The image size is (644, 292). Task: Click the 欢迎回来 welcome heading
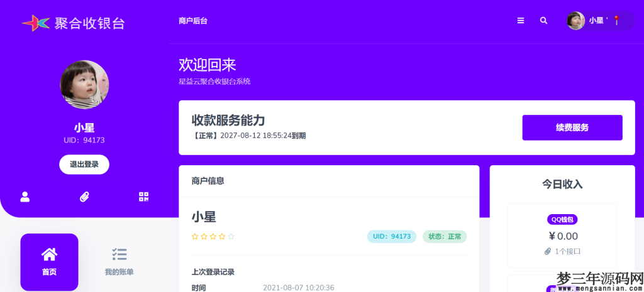click(208, 65)
